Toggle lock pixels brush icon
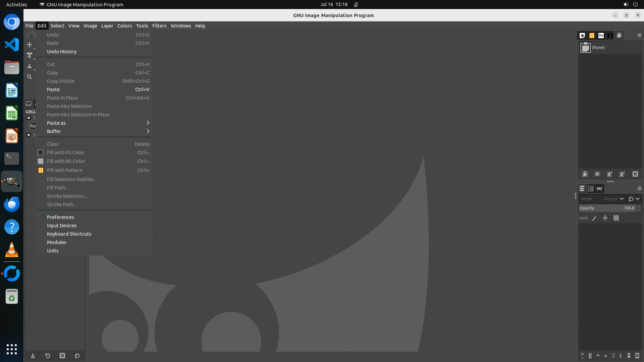This screenshot has width=644, height=362. [594, 218]
